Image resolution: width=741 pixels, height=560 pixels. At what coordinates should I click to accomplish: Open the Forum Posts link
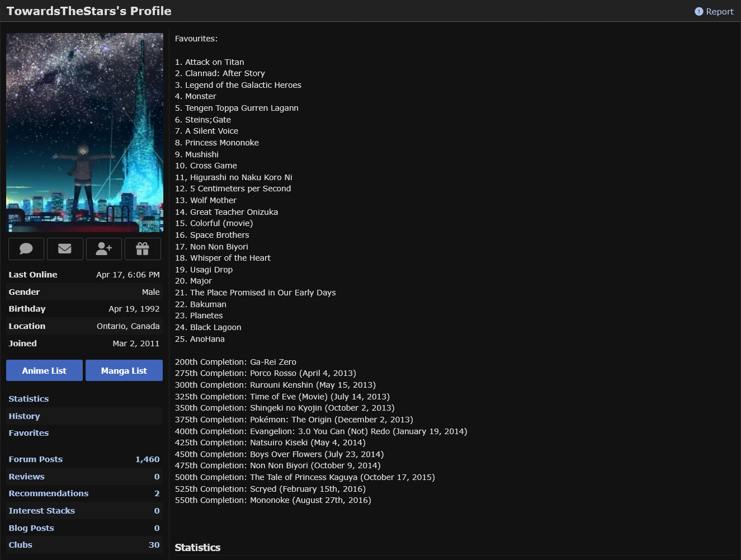pyautogui.click(x=36, y=459)
